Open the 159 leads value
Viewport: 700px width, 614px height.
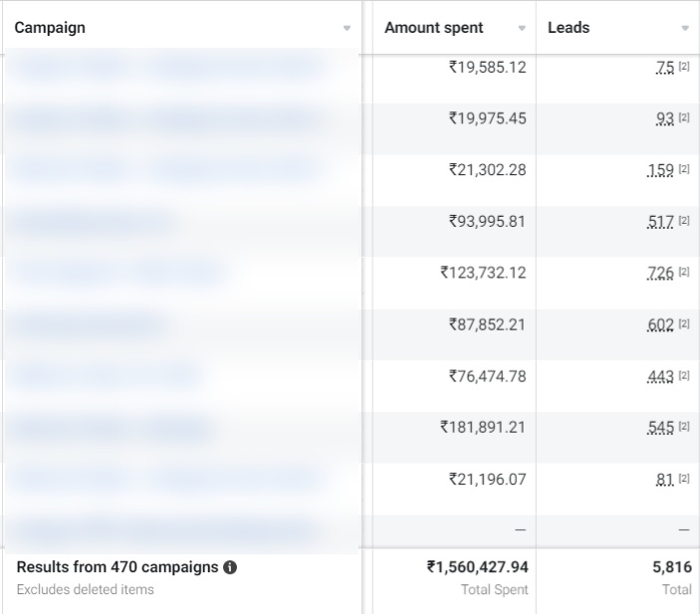click(x=660, y=170)
